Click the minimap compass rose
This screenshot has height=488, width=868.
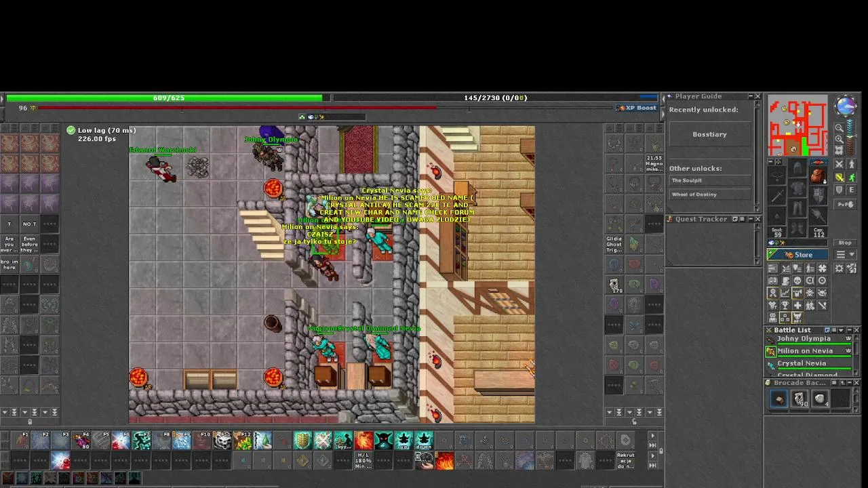(846, 106)
